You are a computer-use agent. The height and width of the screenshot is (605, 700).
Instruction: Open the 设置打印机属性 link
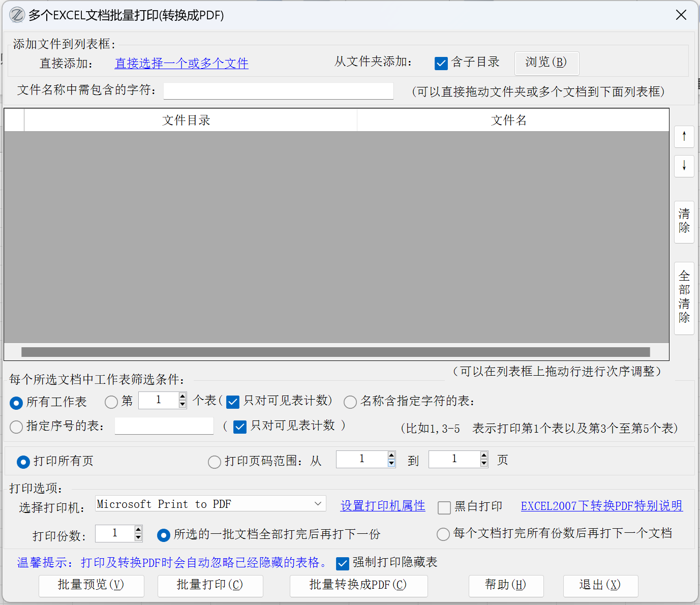pyautogui.click(x=382, y=506)
